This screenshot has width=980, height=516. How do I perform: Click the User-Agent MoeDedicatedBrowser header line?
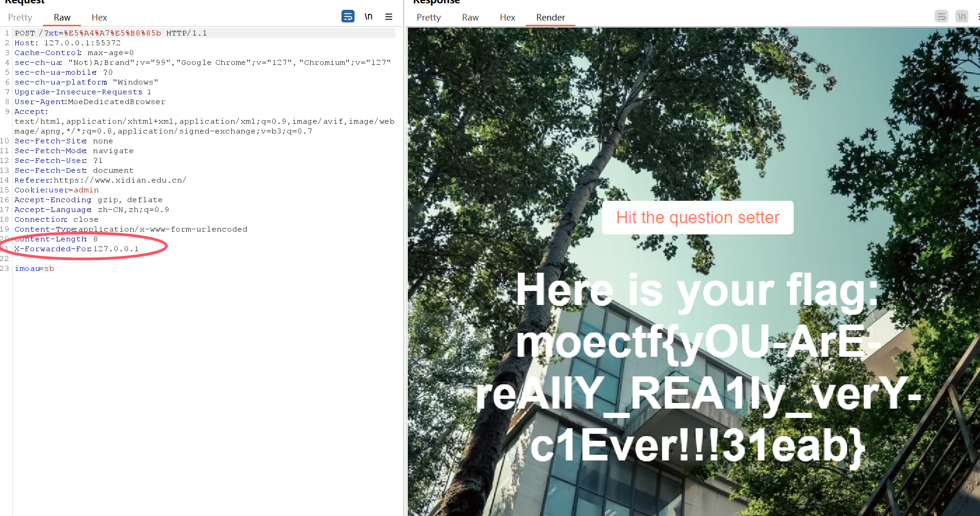point(90,102)
